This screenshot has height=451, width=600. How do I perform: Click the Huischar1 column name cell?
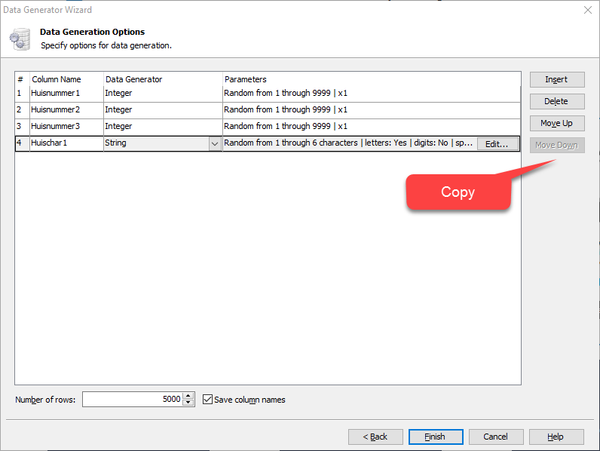click(x=65, y=144)
